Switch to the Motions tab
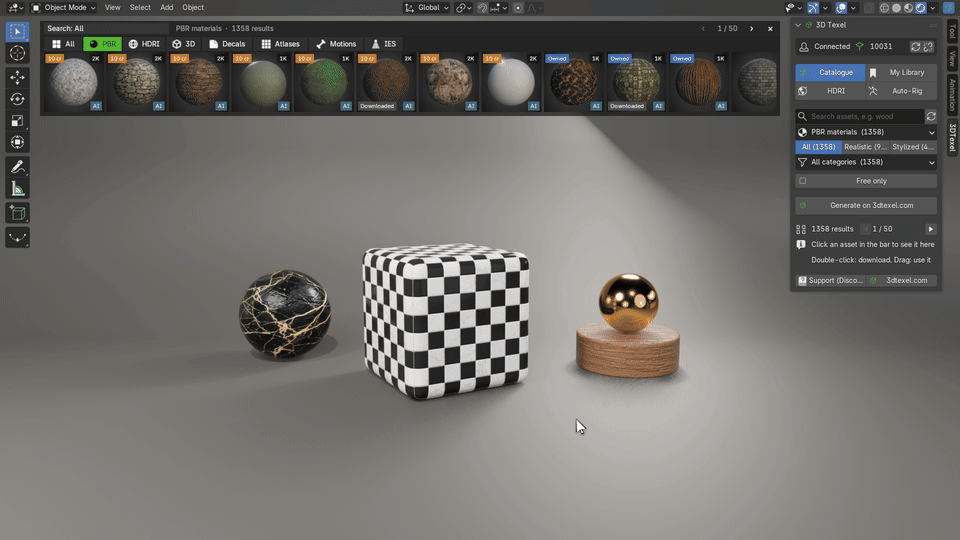960x540 pixels. pyautogui.click(x=336, y=44)
